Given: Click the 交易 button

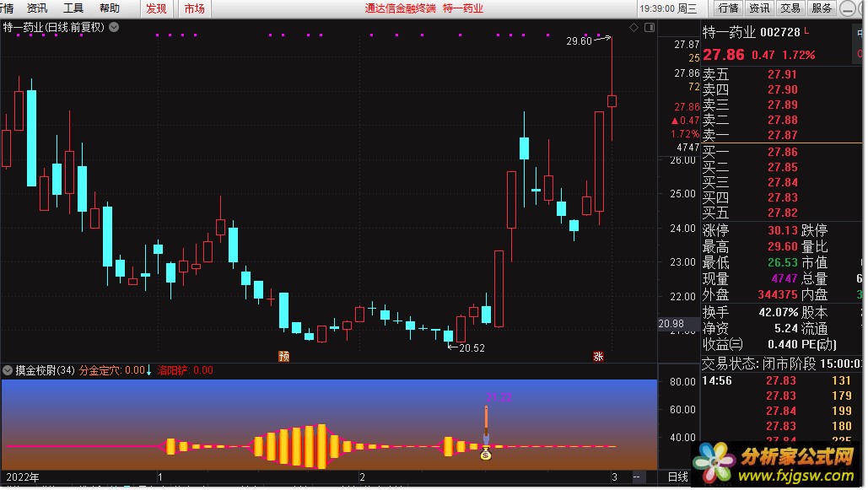Looking at the screenshot, I should click(x=790, y=8).
